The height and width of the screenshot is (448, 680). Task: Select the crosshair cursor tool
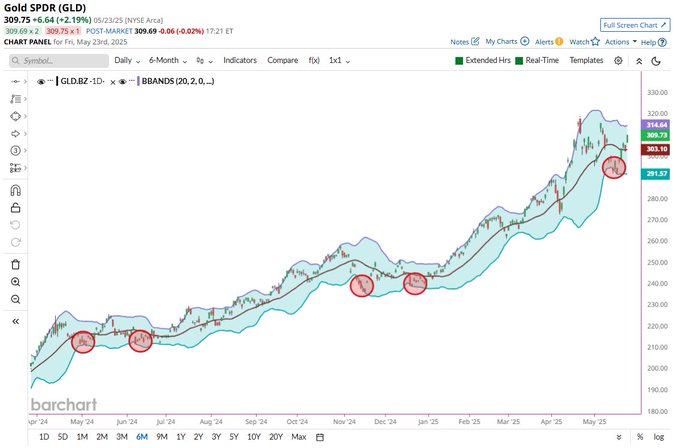click(x=16, y=82)
